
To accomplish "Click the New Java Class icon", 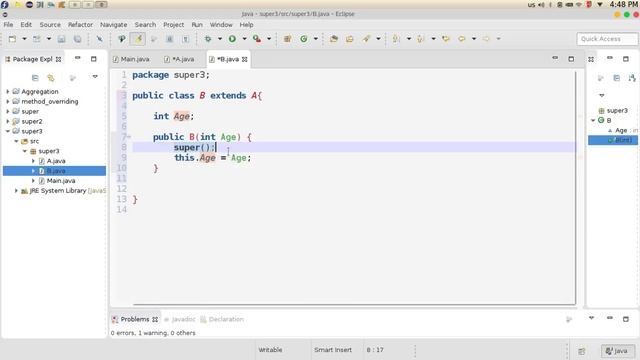I will (304, 39).
